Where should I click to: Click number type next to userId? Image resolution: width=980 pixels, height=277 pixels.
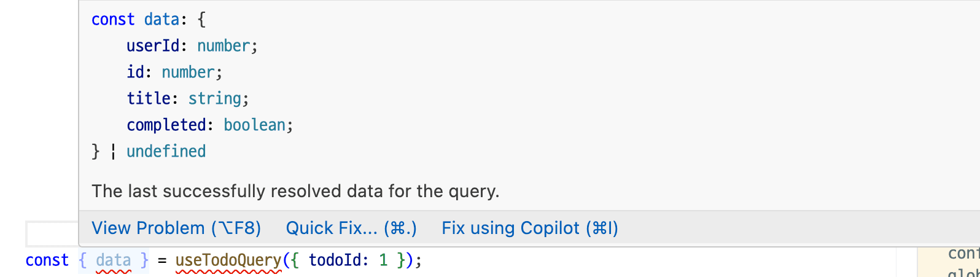click(x=224, y=46)
